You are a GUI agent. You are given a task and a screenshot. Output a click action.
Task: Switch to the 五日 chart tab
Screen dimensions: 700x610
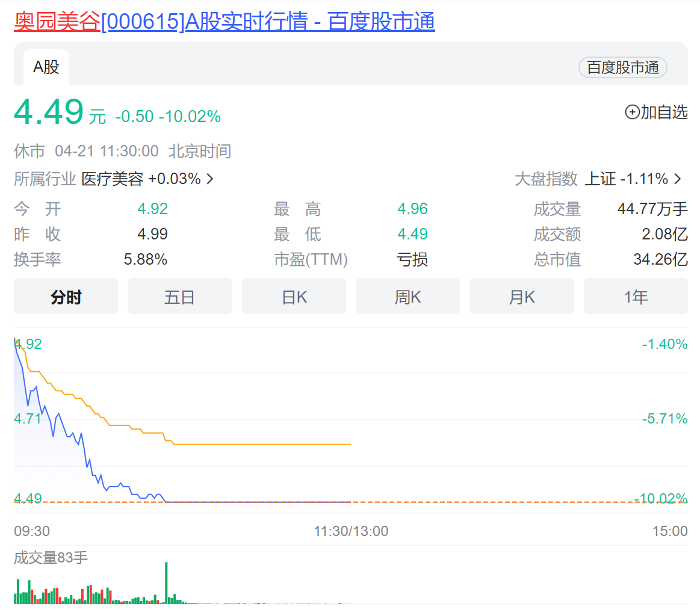click(180, 297)
